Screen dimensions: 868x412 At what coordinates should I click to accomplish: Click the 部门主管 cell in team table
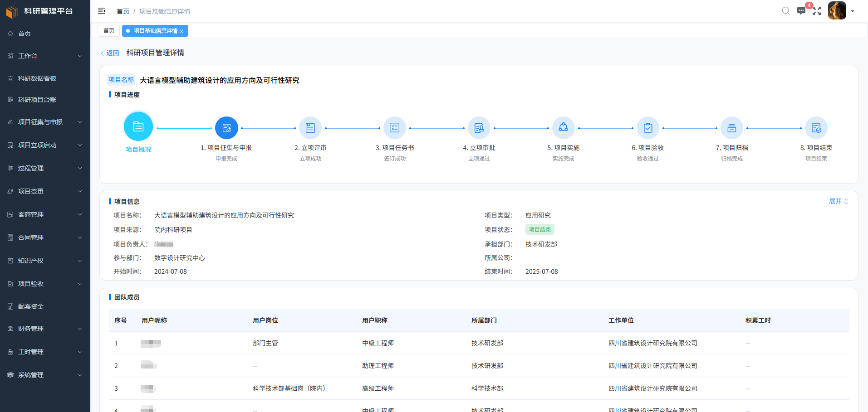pos(265,343)
